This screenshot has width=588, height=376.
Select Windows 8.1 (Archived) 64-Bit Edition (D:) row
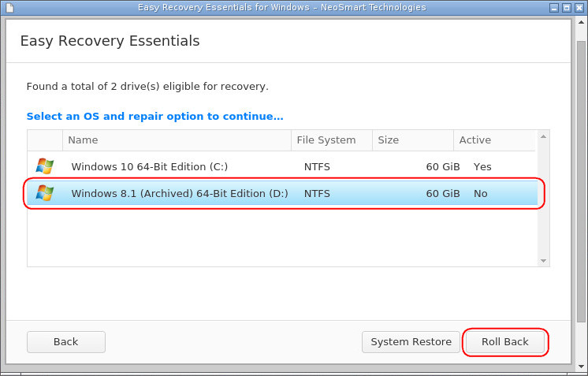(282, 193)
